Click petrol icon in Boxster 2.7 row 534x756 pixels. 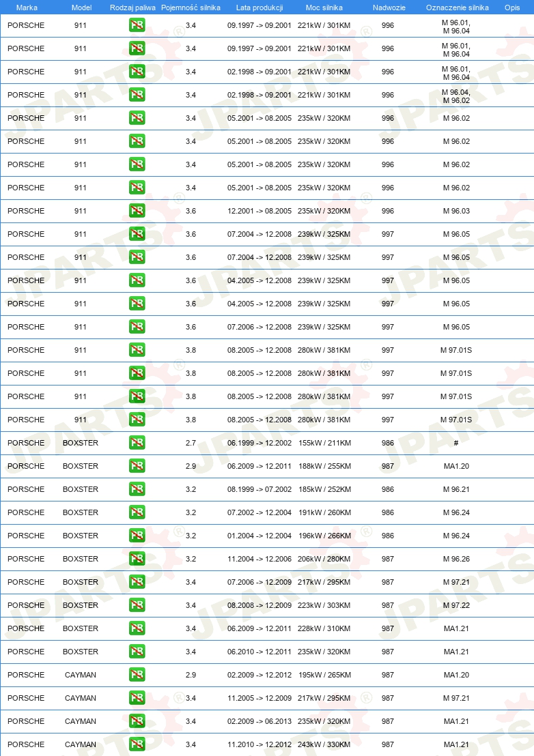[137, 443]
